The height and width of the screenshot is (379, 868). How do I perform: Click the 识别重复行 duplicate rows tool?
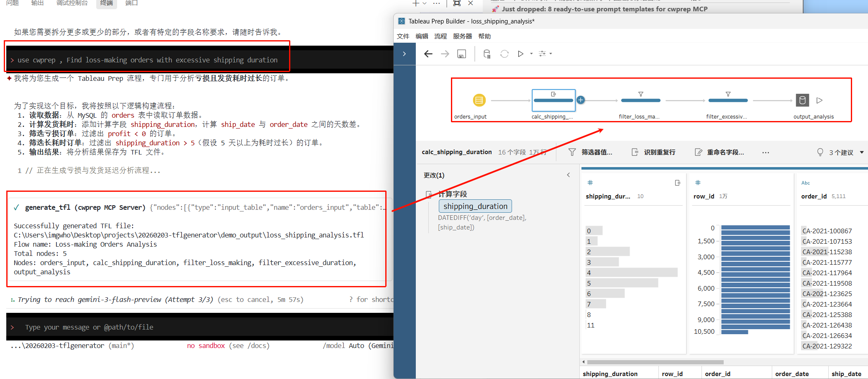[x=660, y=152]
